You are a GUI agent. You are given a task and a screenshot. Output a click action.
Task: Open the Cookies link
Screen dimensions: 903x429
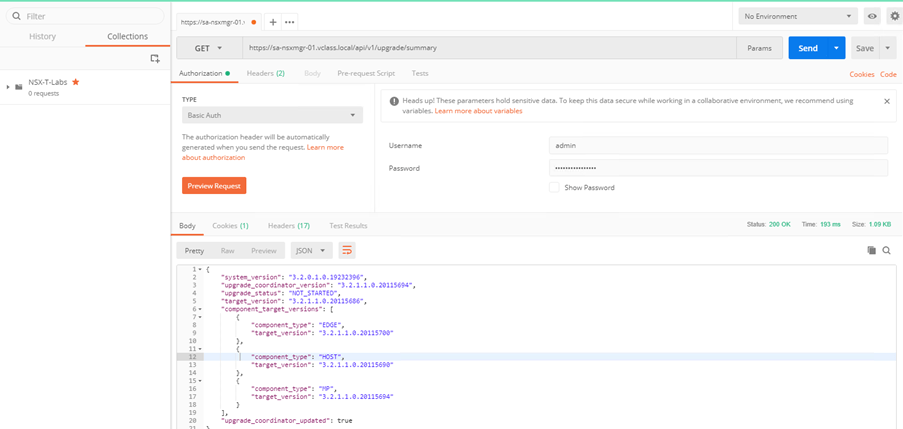click(x=862, y=74)
